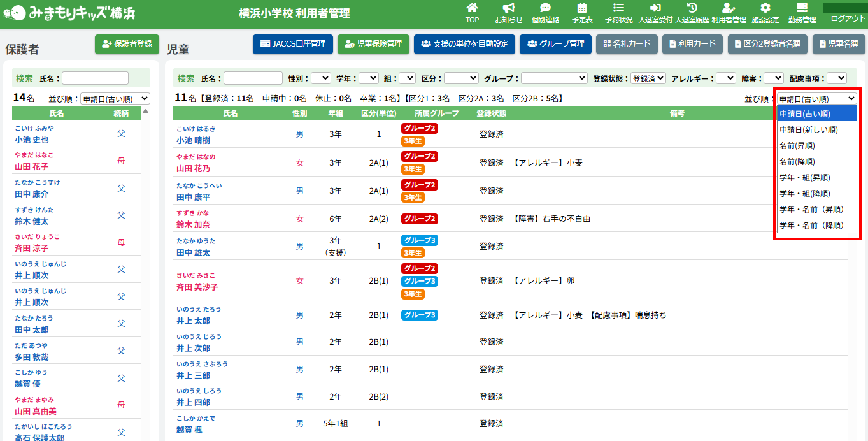Open the 予定表 calendar icon
This screenshot has width=868, height=441.
(582, 8)
